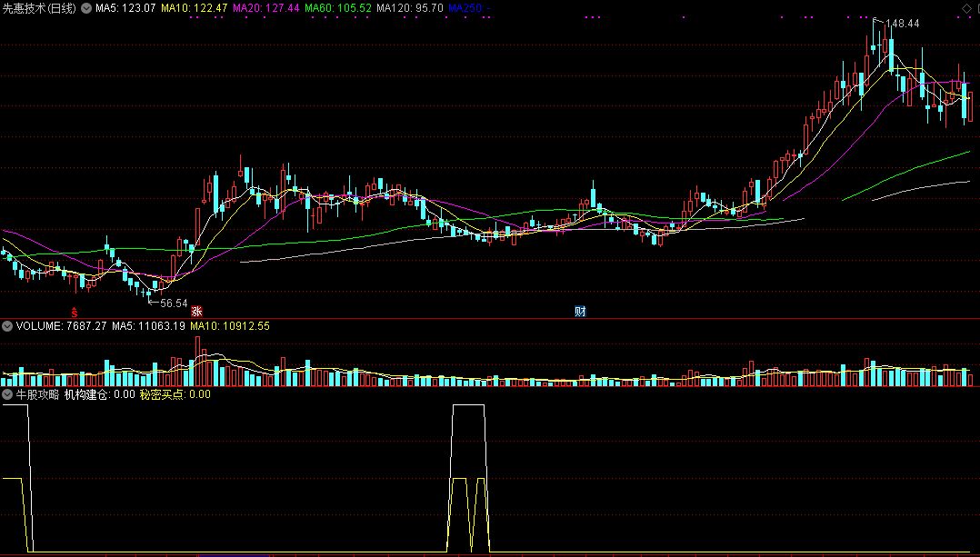Click the 先惠技术(日线) chart title
The height and width of the screenshot is (557, 980).
click(x=40, y=8)
